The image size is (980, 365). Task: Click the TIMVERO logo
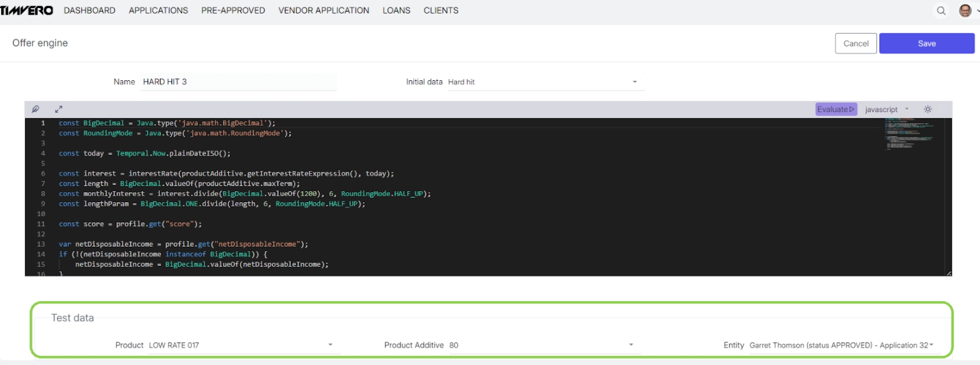[27, 10]
